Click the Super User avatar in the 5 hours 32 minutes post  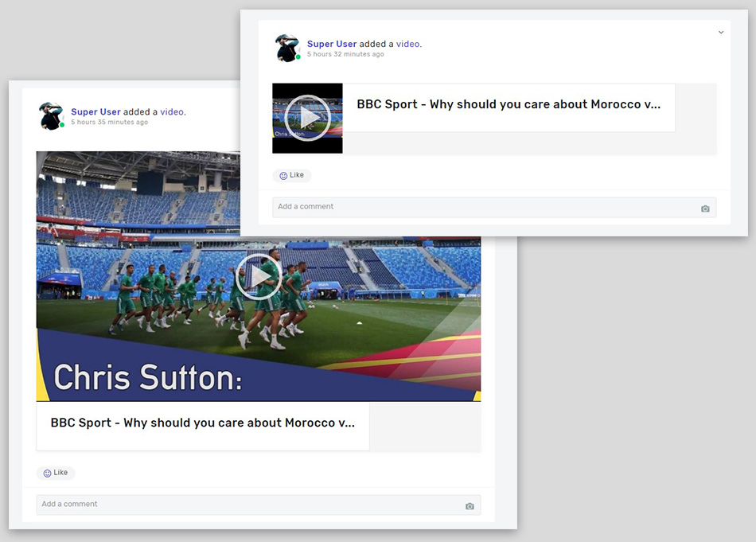pyautogui.click(x=288, y=48)
